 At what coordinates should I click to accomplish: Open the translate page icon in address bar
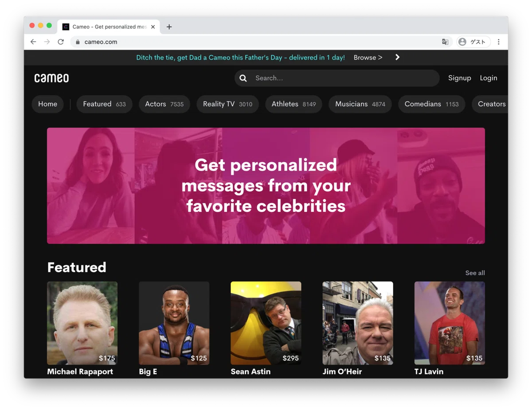[445, 42]
